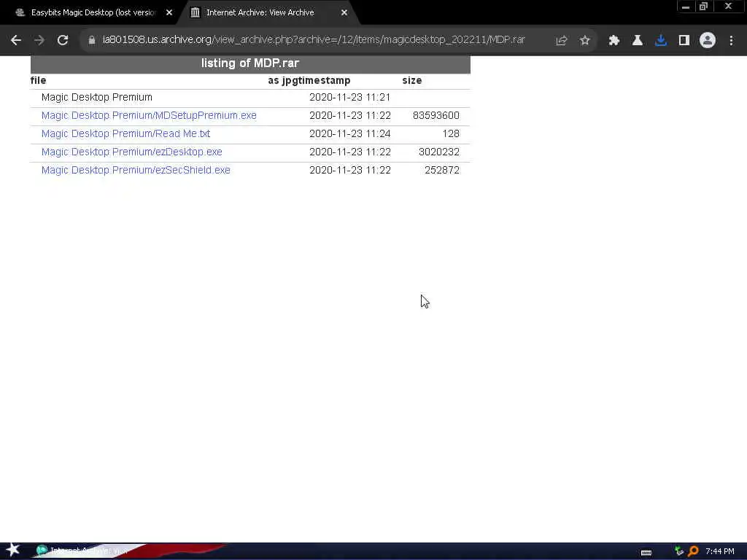
Task: Open the profile avatar menu
Action: pos(708,41)
